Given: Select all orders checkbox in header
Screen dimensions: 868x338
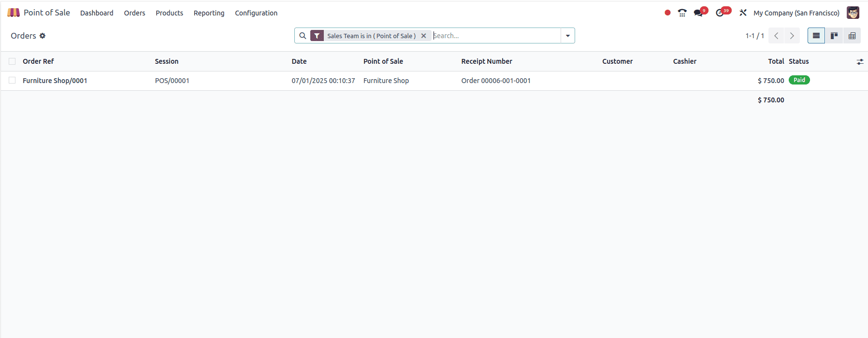Looking at the screenshot, I should [x=12, y=61].
